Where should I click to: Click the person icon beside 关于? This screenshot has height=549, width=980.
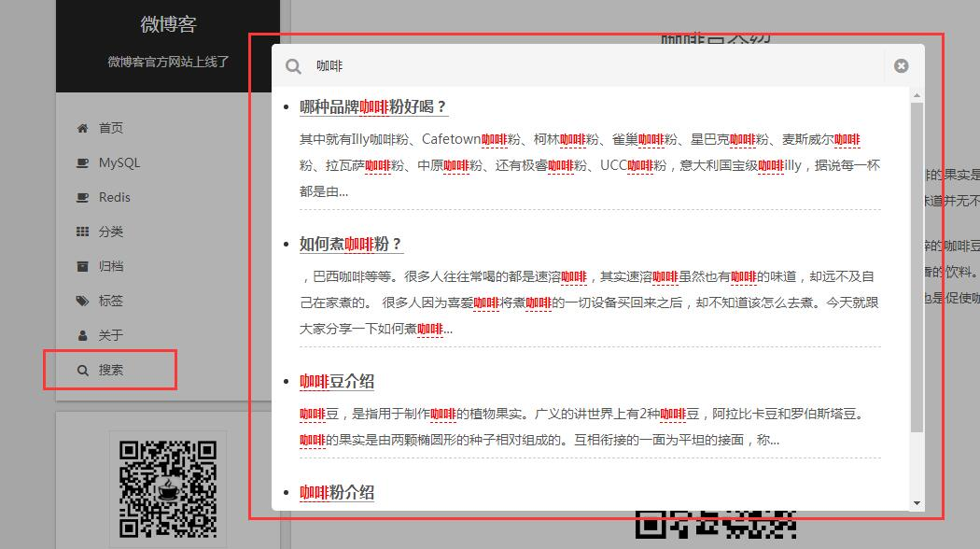82,335
